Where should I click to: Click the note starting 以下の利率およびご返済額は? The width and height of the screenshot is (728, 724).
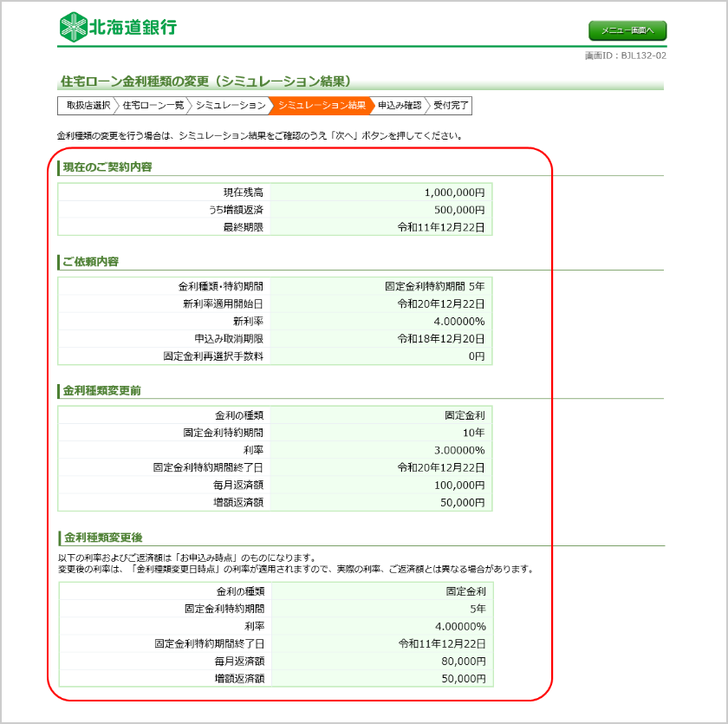pyautogui.click(x=187, y=558)
